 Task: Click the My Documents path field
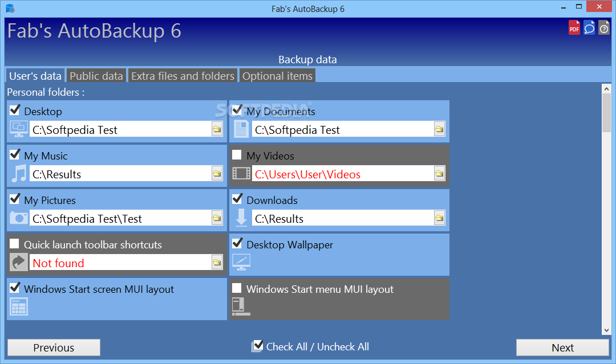click(343, 129)
